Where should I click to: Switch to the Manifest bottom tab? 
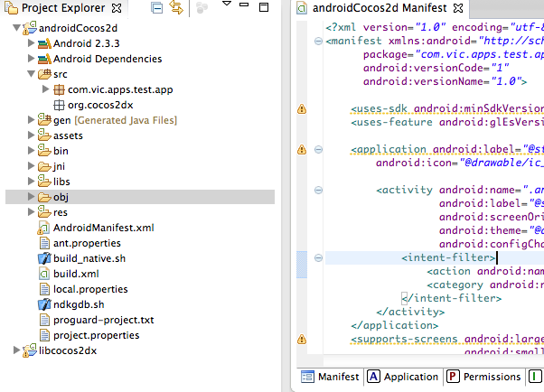330,377
